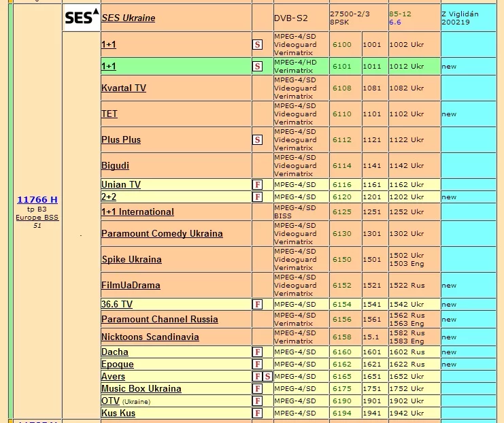Open the 1+1 International link
This screenshot has height=423, width=504.
click(x=137, y=211)
